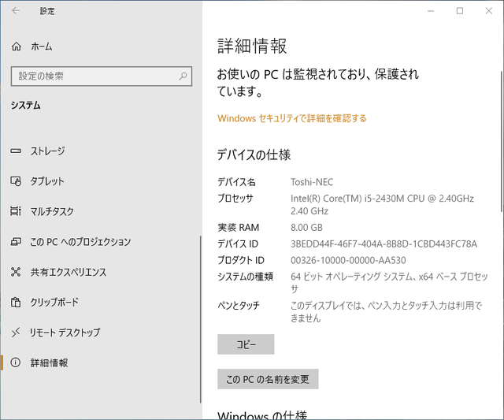Click the コピー button
Image resolution: width=504 pixels, height=420 pixels.
click(x=246, y=344)
